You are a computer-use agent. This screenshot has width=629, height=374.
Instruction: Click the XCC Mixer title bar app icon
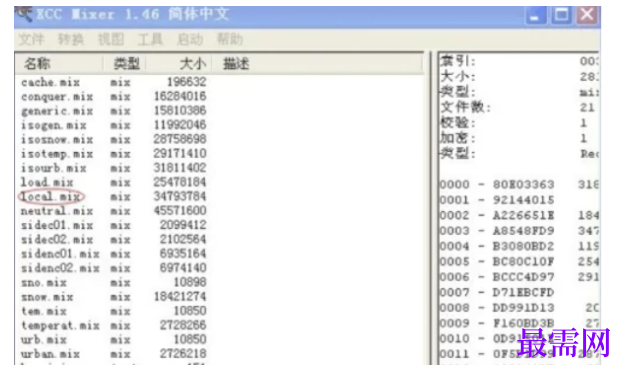[24, 14]
